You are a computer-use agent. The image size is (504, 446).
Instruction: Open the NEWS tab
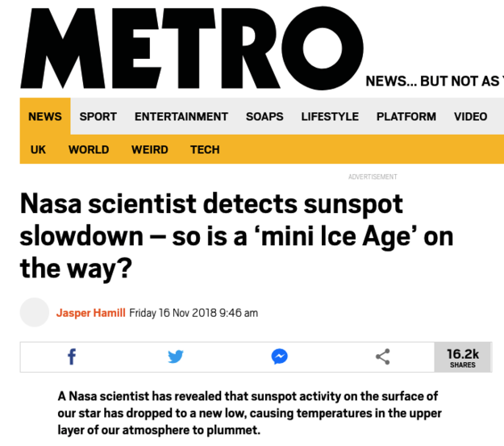(45, 116)
